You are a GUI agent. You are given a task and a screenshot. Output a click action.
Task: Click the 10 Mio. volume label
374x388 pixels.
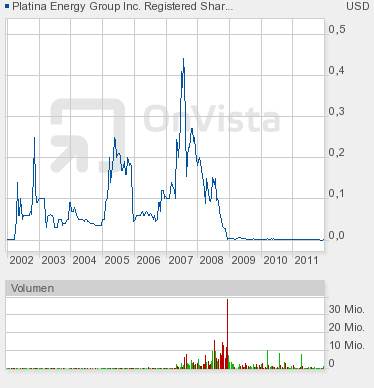[347, 345]
